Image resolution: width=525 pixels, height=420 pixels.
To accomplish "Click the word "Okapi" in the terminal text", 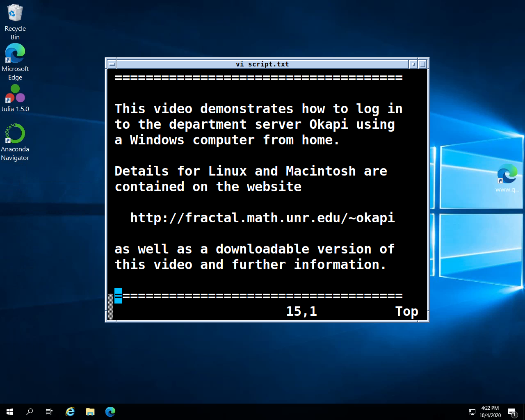I will coord(329,124).
